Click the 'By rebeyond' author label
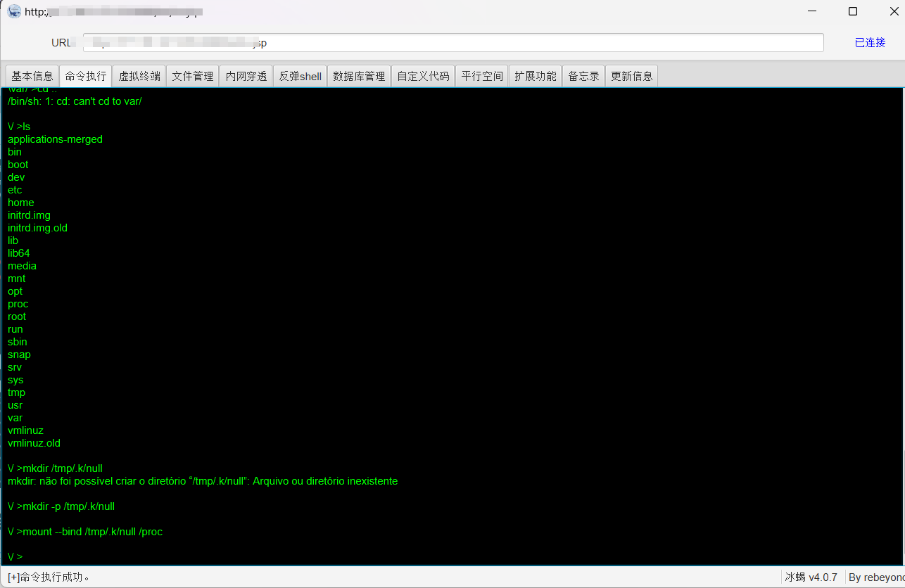The height and width of the screenshot is (588, 905). point(876,577)
